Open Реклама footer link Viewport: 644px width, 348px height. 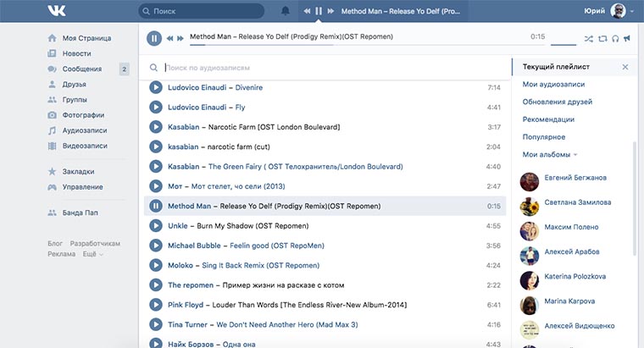coord(61,254)
